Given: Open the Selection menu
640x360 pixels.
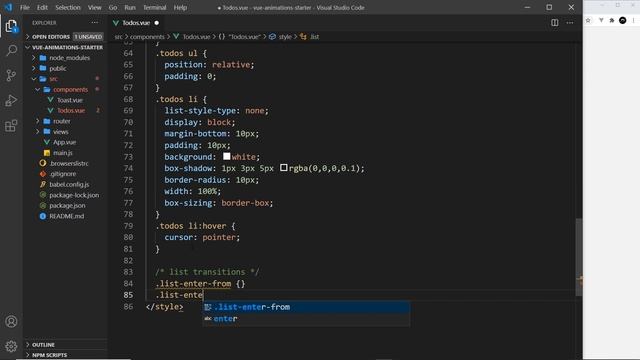Looking at the screenshot, I should (68, 7).
